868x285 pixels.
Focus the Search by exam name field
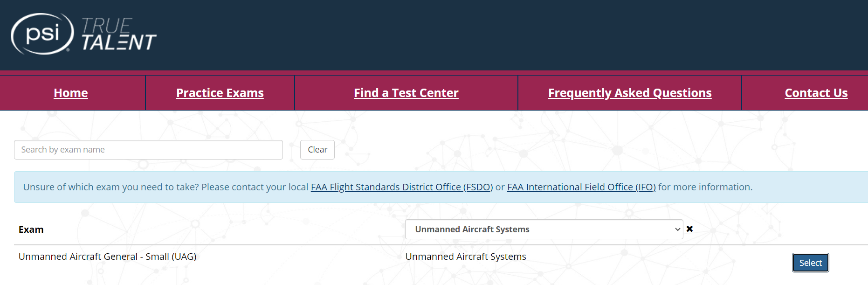tap(148, 150)
